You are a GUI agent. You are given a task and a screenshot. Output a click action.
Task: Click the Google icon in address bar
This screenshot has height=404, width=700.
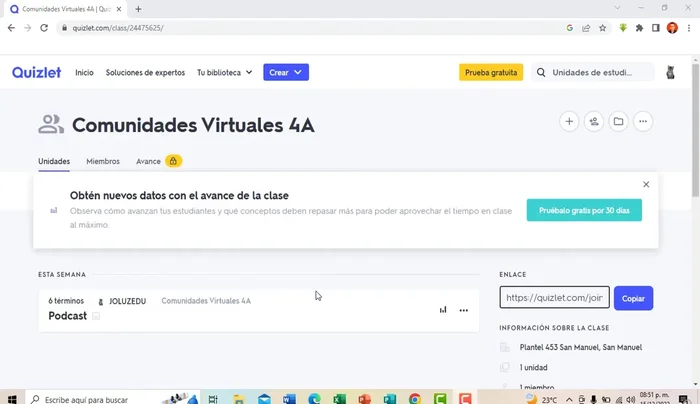tap(570, 28)
